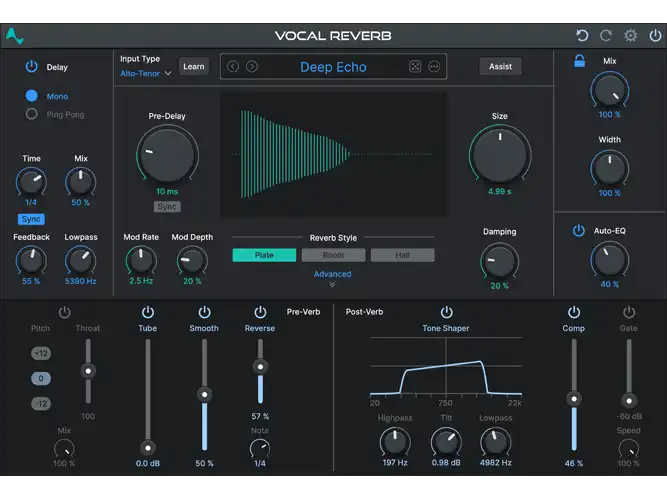Click the Gate slider handle
Image resolution: width=667 pixels, height=500 pixels.
[629, 400]
